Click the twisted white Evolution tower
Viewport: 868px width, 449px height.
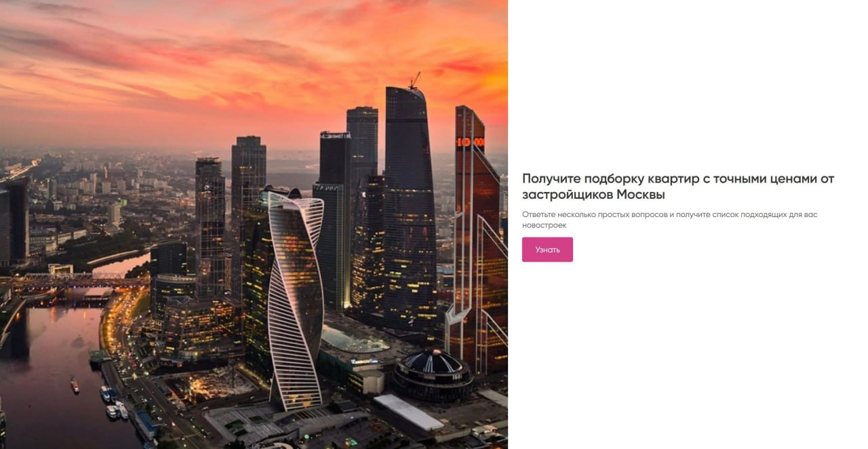295,298
